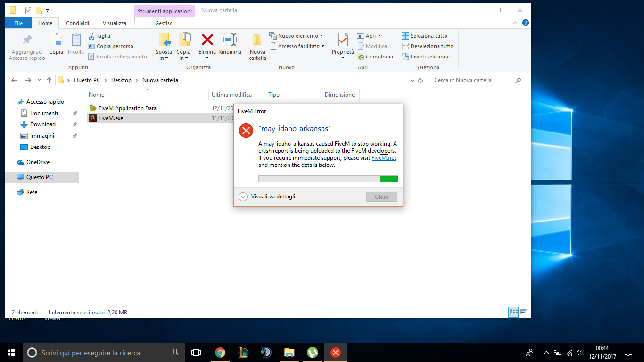Click Questo PC in address bar

click(87, 80)
